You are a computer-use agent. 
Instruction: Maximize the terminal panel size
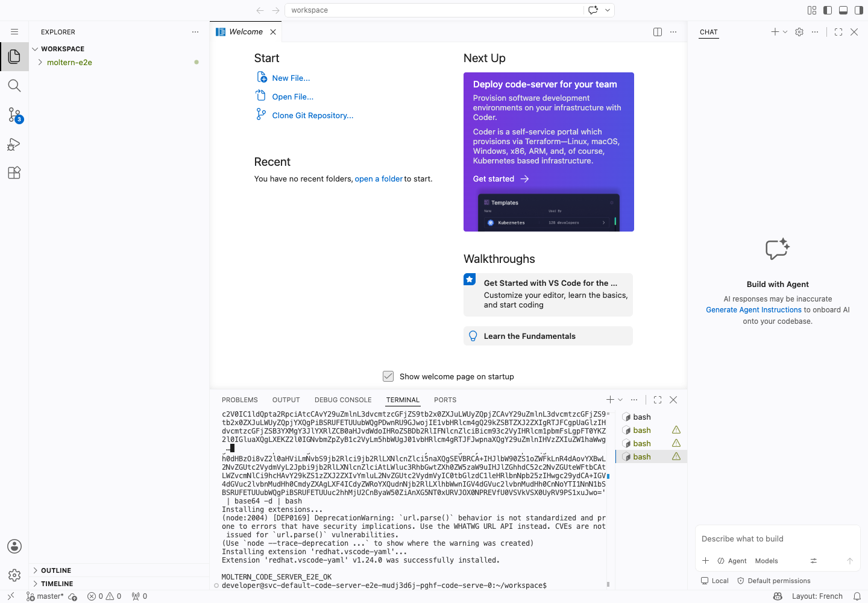pos(658,400)
